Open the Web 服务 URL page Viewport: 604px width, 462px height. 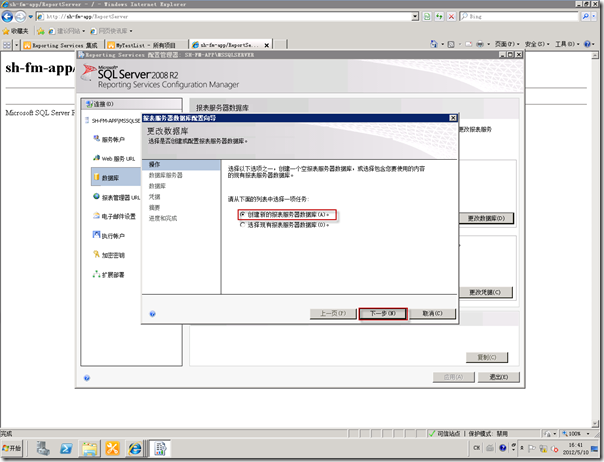[x=114, y=158]
